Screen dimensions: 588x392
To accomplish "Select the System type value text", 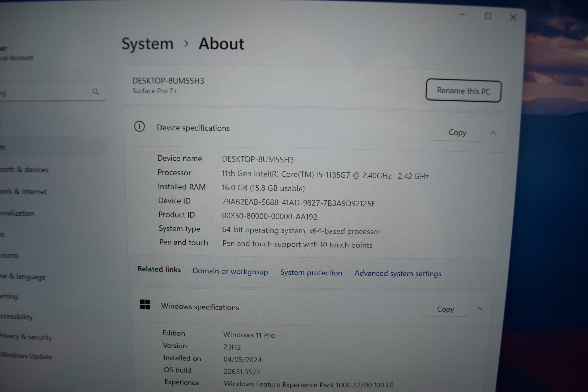I will pos(301,231).
